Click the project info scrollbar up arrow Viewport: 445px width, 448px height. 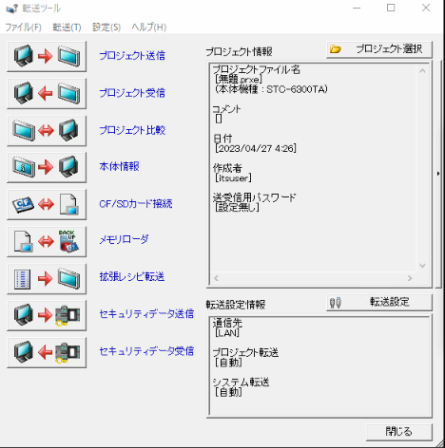pyautogui.click(x=422, y=70)
